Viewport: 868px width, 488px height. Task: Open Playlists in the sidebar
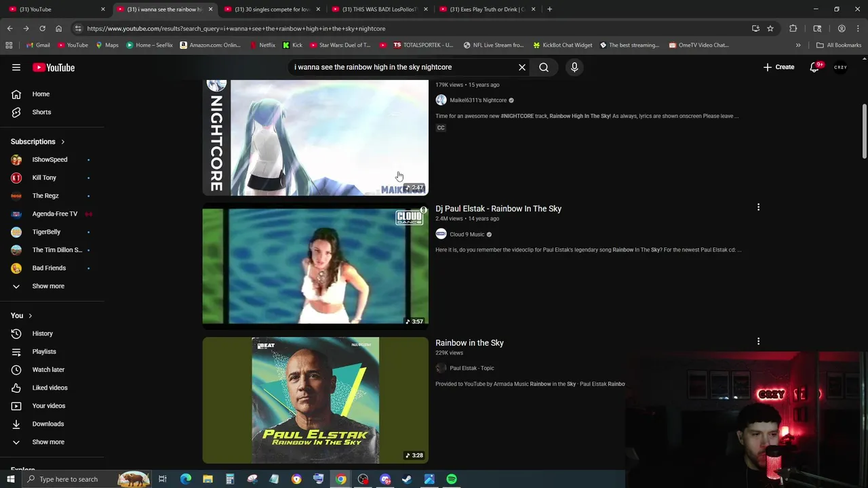pos(44,352)
